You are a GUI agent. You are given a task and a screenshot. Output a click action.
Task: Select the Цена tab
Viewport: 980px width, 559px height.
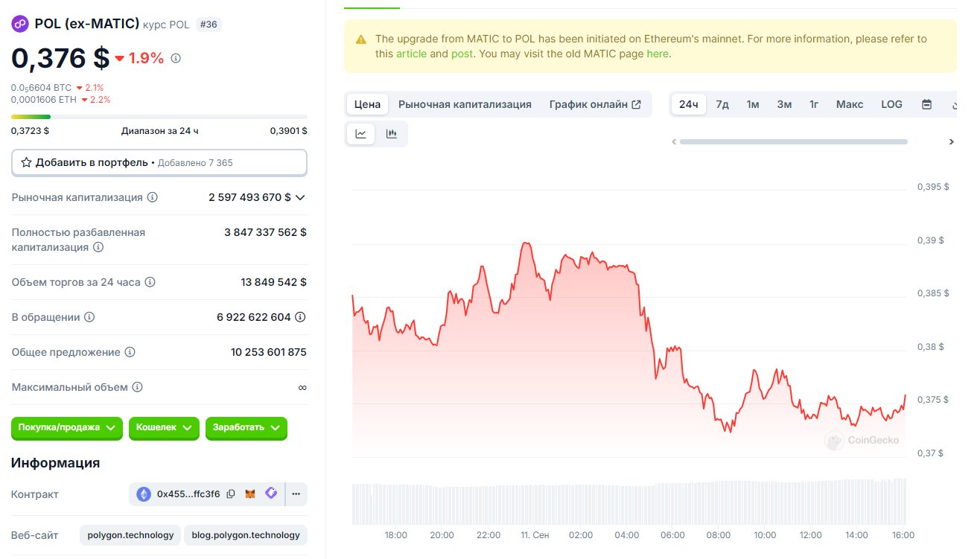click(x=367, y=104)
